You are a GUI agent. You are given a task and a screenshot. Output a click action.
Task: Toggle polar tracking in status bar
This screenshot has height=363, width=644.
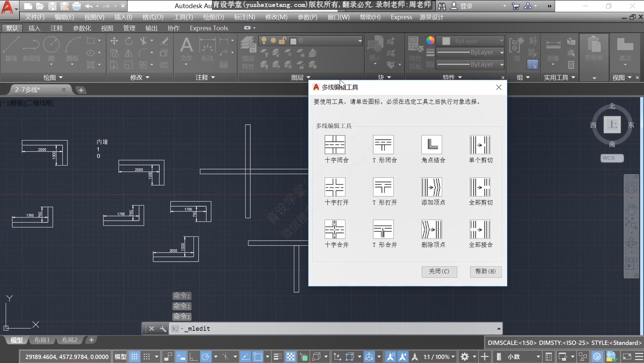[x=206, y=357]
